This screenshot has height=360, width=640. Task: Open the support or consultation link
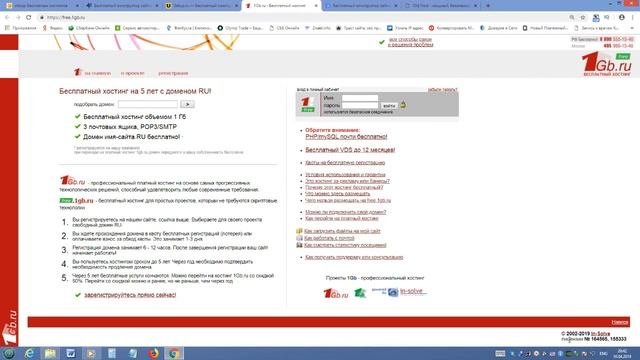point(354,257)
